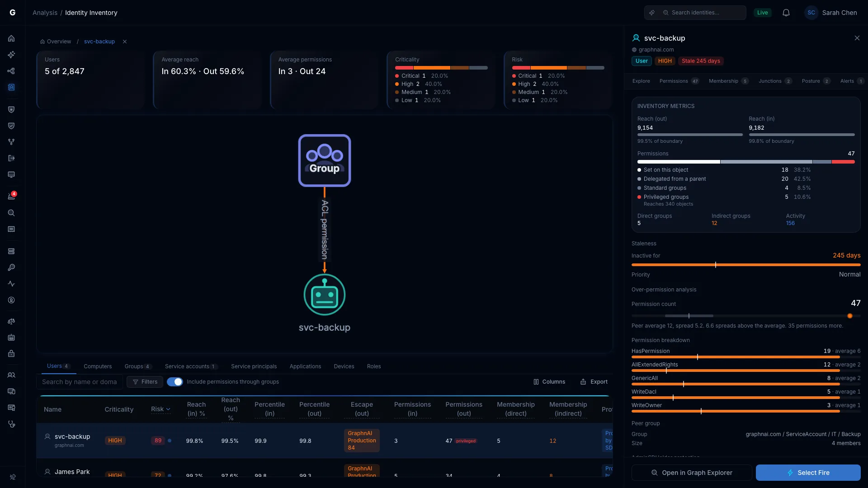868x488 pixels.
Task: Open the search magnifier icon in sidebar
Action: pos(11,213)
